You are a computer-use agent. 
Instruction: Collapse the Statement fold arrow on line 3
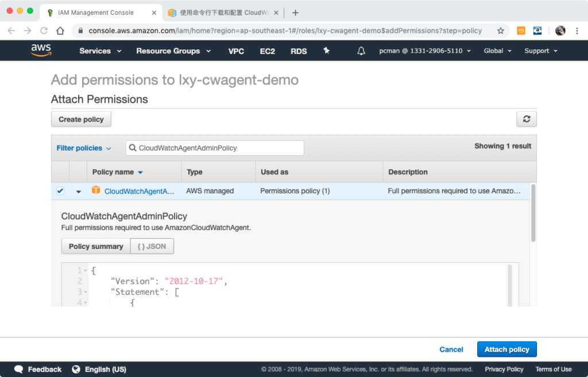pyautogui.click(x=86, y=292)
